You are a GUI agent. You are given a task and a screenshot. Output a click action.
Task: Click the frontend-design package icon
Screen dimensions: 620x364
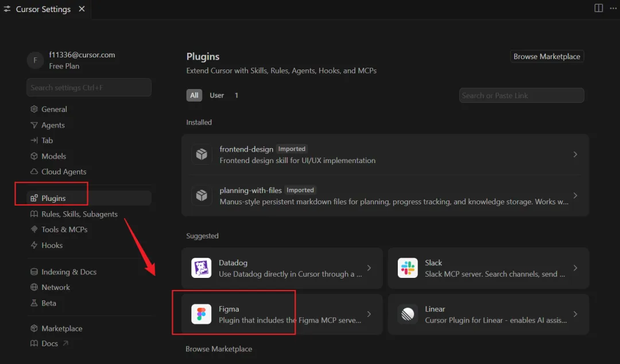coord(201,154)
